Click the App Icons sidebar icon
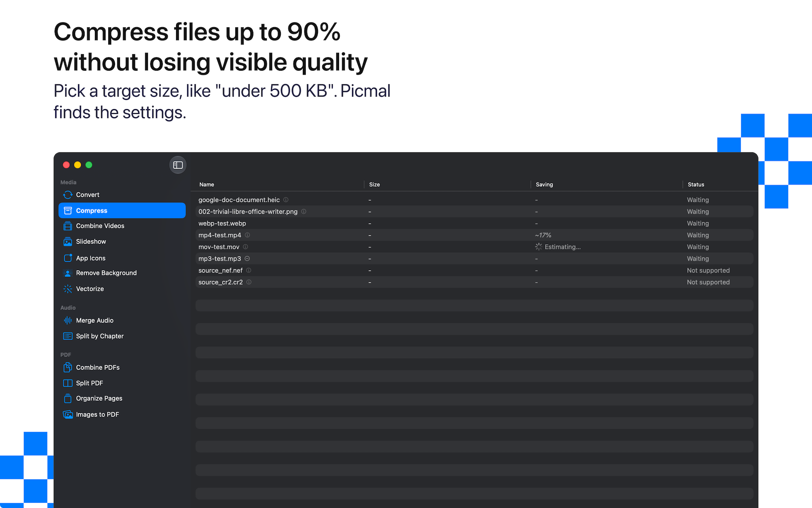This screenshot has width=812, height=508. click(68, 258)
